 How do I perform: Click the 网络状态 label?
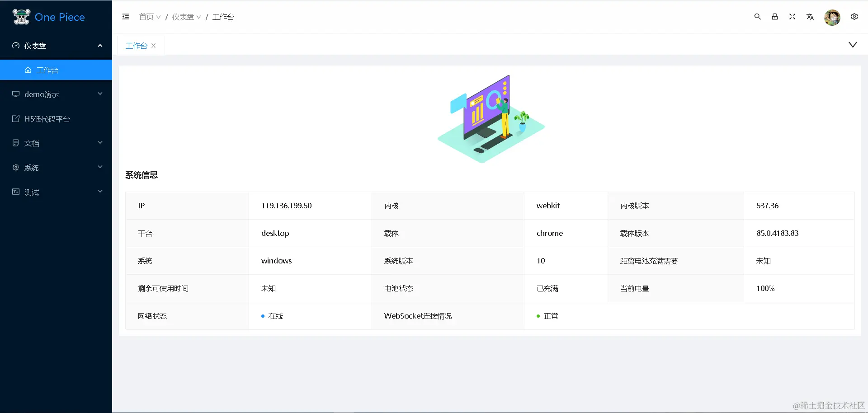point(152,316)
